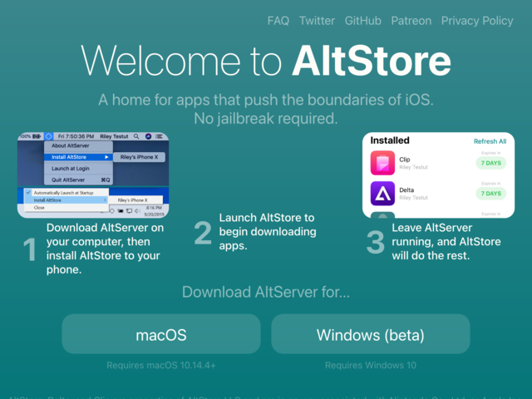
Task: Download AltServer for Windows (beta)
Action: pos(371,334)
